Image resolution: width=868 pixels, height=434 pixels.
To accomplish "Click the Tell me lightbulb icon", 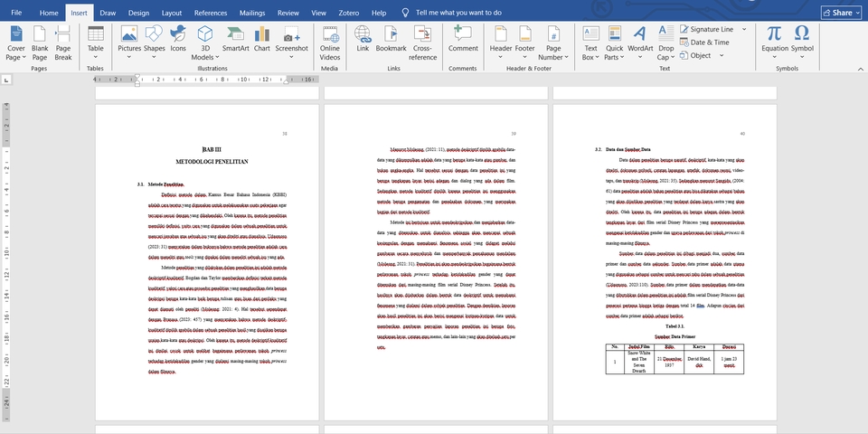I will click(x=406, y=12).
